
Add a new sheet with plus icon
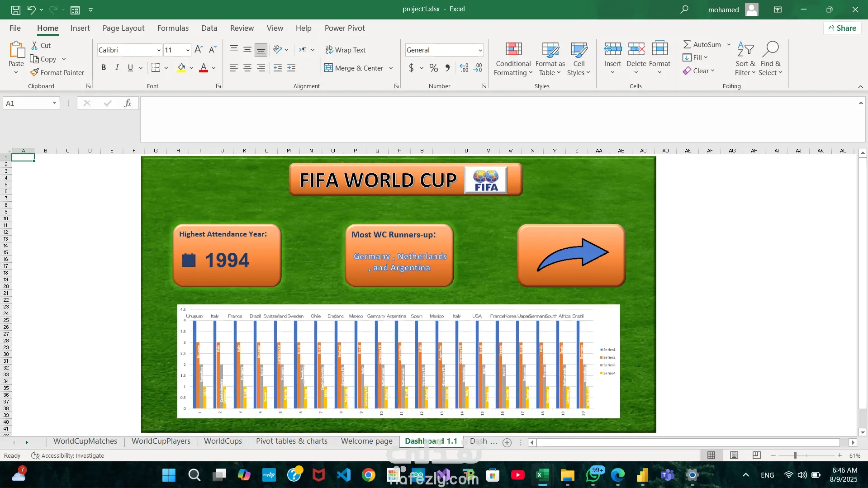507,443
